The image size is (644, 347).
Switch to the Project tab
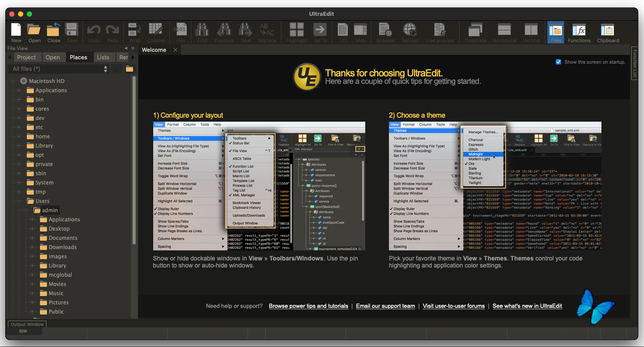point(26,57)
